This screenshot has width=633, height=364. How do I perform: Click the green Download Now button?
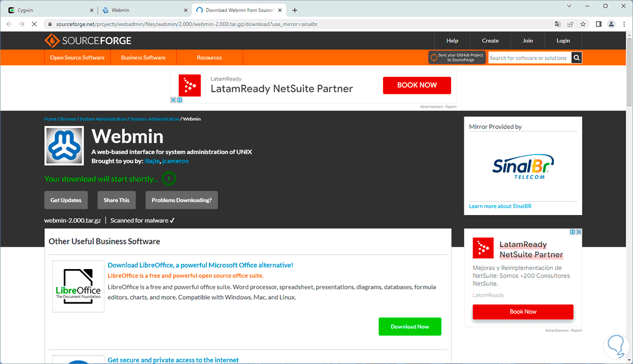click(x=410, y=327)
